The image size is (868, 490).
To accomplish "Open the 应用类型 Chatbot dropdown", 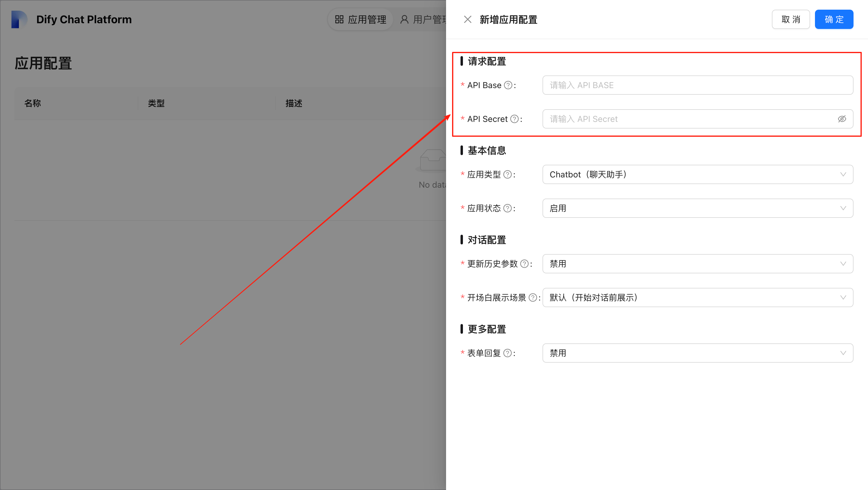I will pyautogui.click(x=697, y=174).
